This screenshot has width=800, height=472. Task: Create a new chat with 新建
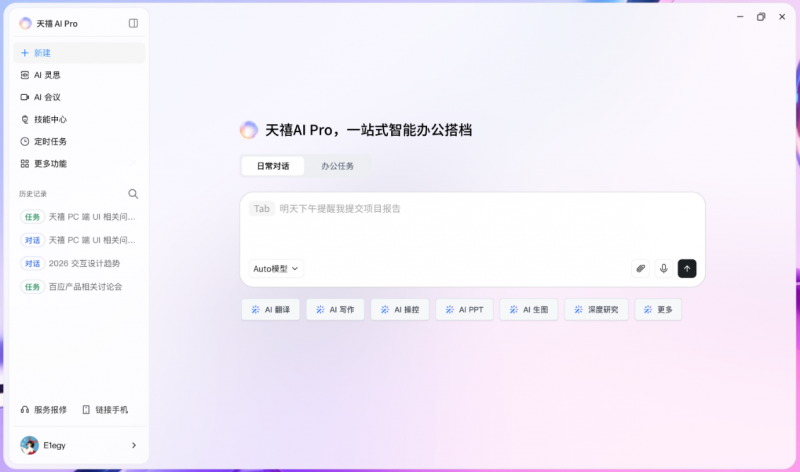click(79, 53)
